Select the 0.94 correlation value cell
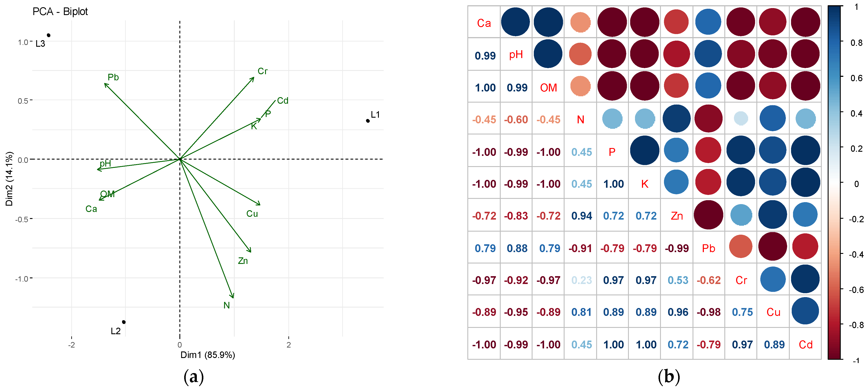 [581, 216]
